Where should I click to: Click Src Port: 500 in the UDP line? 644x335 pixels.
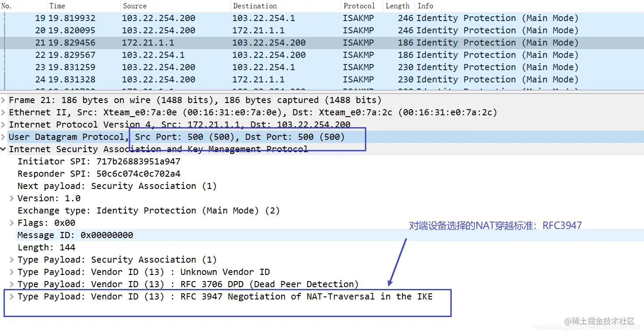tap(185, 137)
